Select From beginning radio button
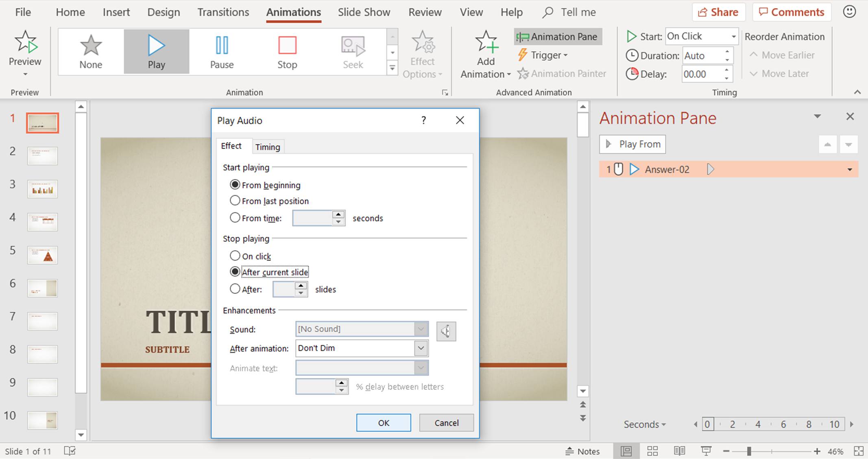The image size is (868, 459). [x=235, y=184]
